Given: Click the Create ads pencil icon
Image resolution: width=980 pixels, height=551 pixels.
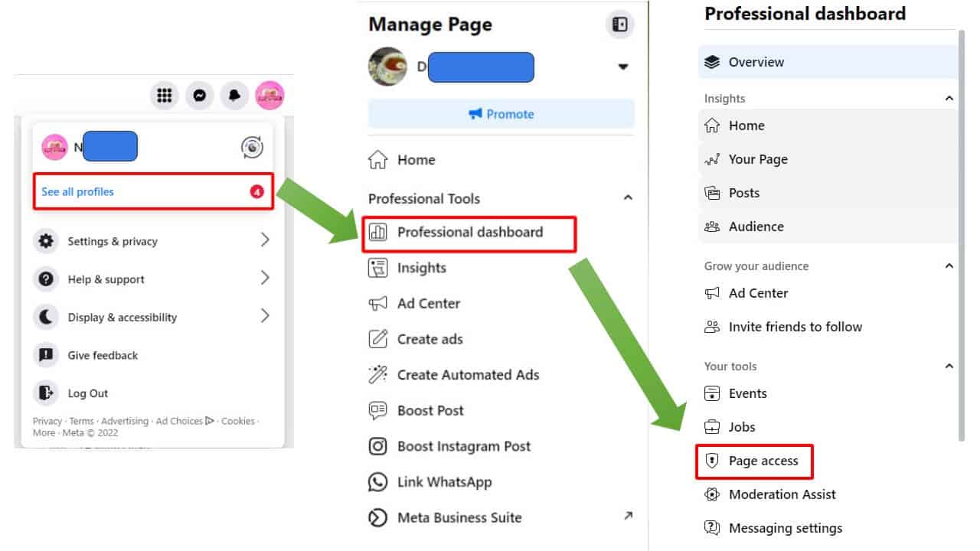Looking at the screenshot, I should pyautogui.click(x=378, y=339).
